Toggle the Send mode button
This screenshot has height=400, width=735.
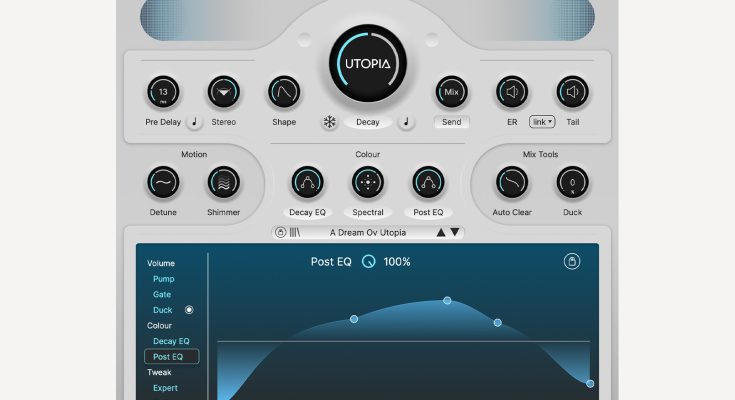[x=451, y=122]
